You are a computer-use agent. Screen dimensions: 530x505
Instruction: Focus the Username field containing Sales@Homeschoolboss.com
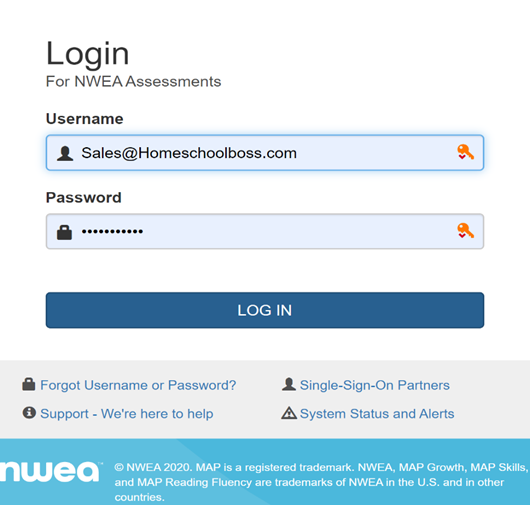coord(265,153)
